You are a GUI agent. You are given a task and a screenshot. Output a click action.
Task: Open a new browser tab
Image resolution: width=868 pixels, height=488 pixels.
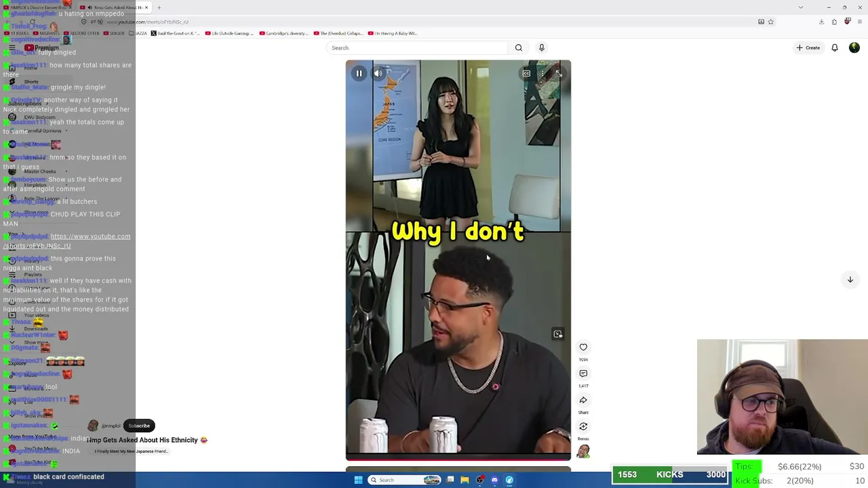coord(159,7)
